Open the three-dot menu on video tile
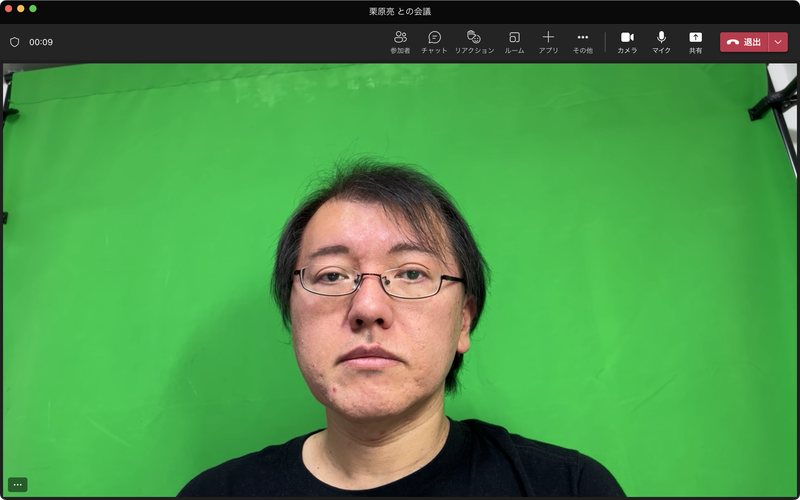The height and width of the screenshot is (500, 800). tap(18, 485)
